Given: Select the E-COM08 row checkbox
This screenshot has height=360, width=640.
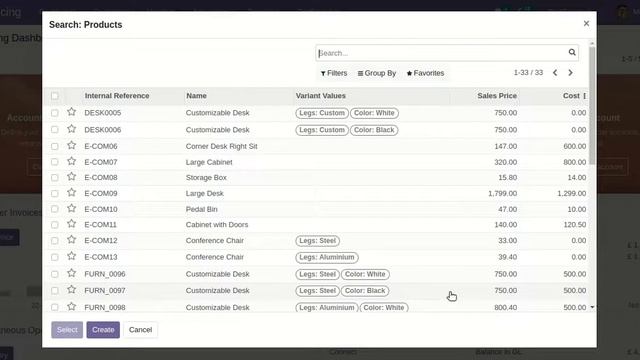Looking at the screenshot, I should pyautogui.click(x=55, y=178).
